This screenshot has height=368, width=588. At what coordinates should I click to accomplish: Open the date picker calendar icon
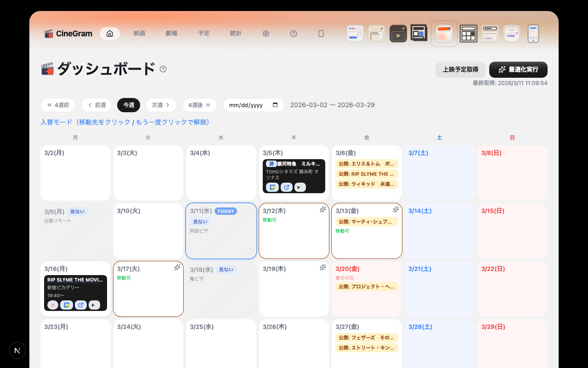tap(275, 105)
